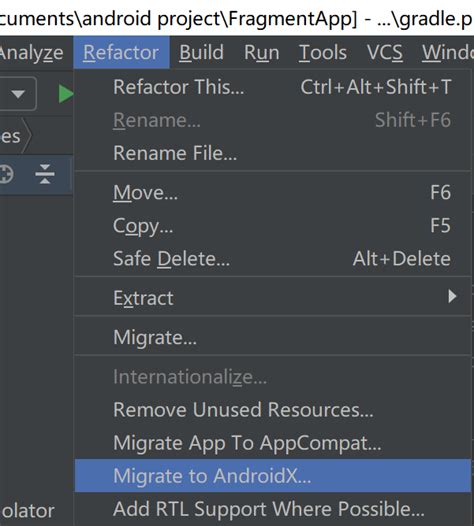Choose Move… in Refactor menu
The width and height of the screenshot is (474, 526).
(x=272, y=193)
